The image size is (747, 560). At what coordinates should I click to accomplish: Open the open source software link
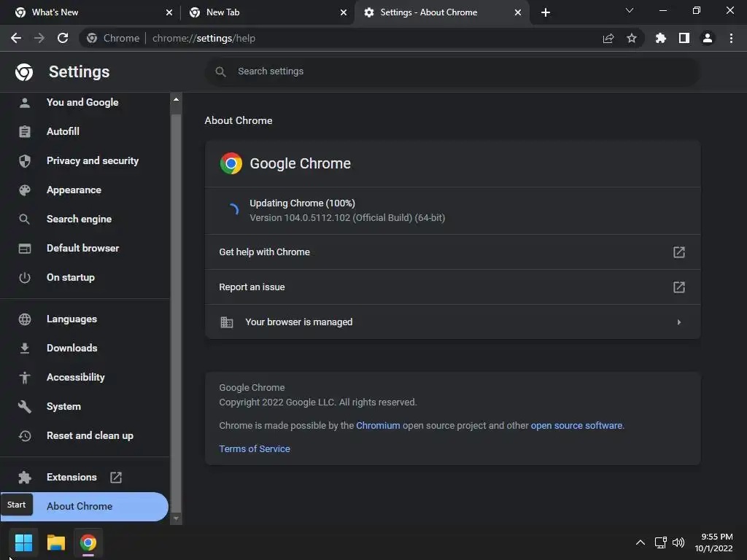[576, 426]
